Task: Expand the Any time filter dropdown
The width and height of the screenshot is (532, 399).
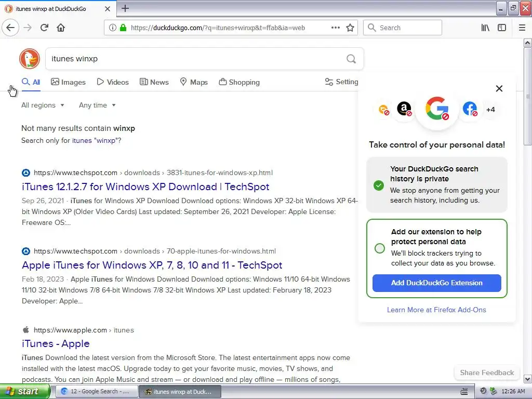Action: click(97, 105)
